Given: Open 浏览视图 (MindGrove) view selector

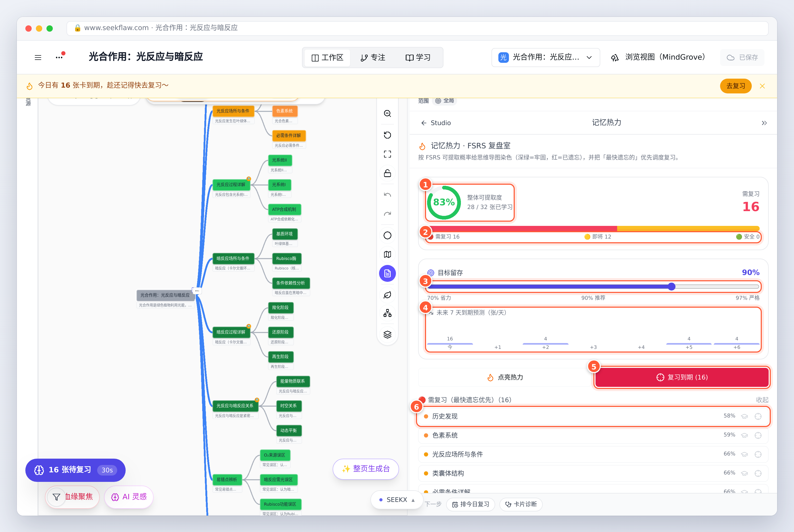Looking at the screenshot, I should pyautogui.click(x=658, y=57).
